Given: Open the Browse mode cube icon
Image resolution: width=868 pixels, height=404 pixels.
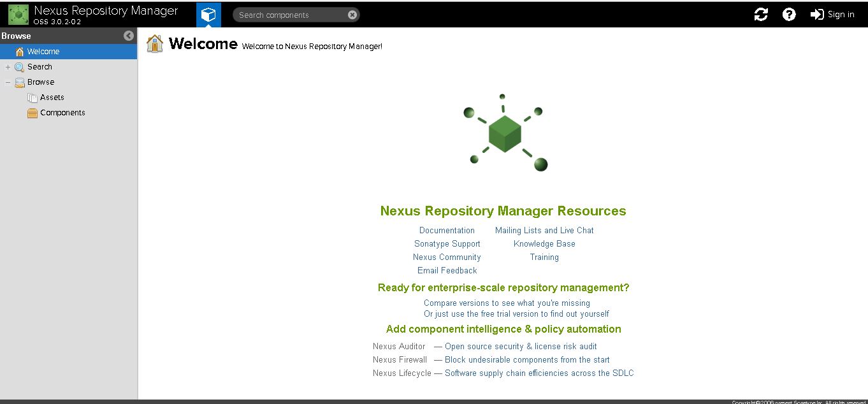Looking at the screenshot, I should [x=208, y=13].
